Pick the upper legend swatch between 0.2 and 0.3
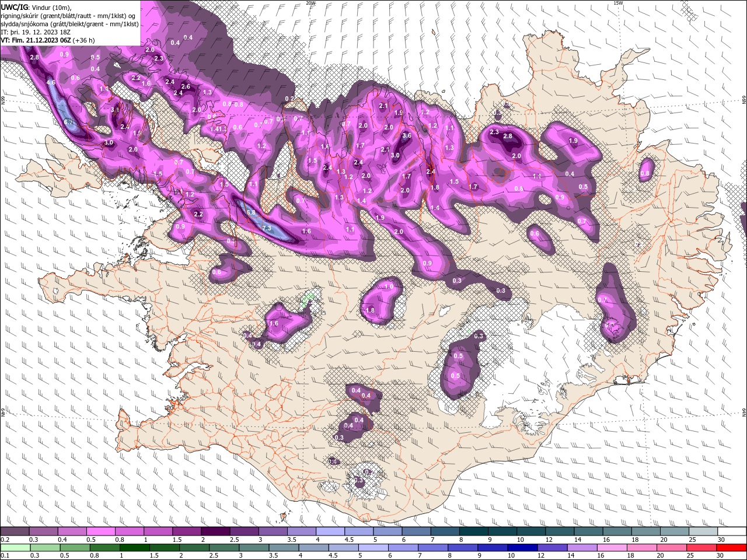 pos(15,531)
